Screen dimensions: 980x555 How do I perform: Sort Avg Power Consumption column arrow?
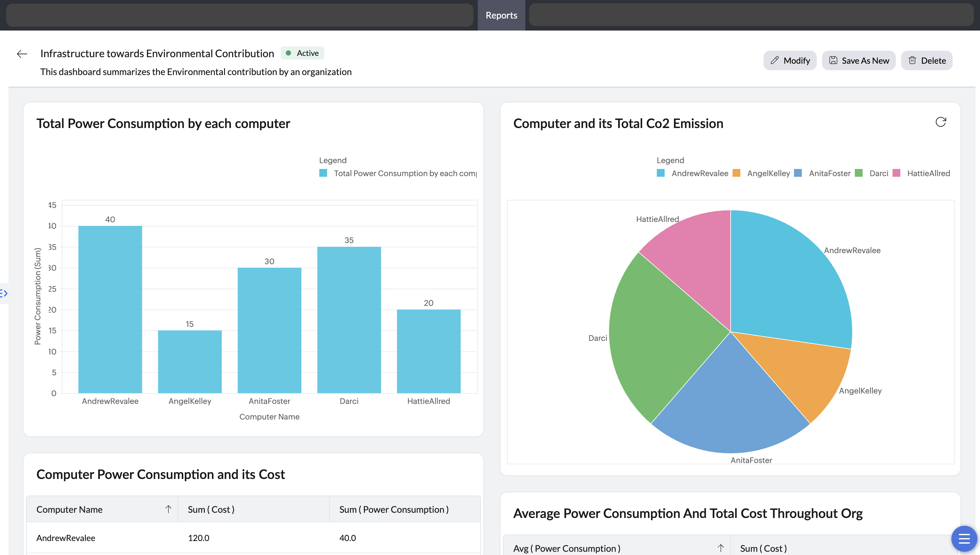(x=720, y=548)
